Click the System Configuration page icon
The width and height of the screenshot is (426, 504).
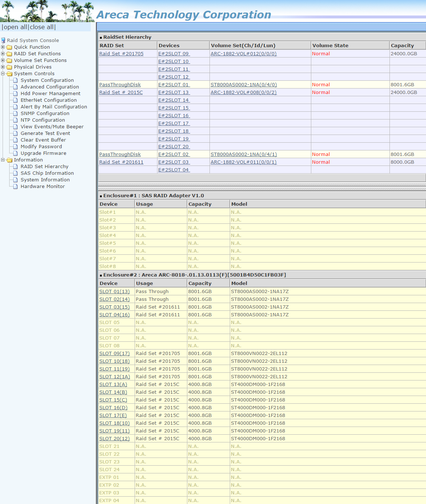click(x=15, y=80)
